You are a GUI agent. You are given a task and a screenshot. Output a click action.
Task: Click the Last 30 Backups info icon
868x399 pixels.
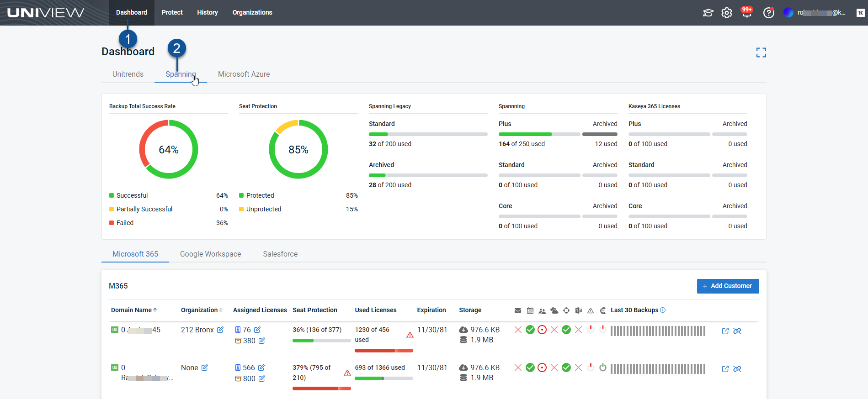[x=663, y=310]
